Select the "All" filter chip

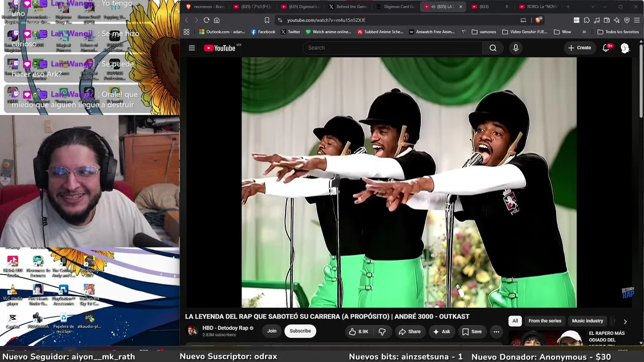pos(515,321)
